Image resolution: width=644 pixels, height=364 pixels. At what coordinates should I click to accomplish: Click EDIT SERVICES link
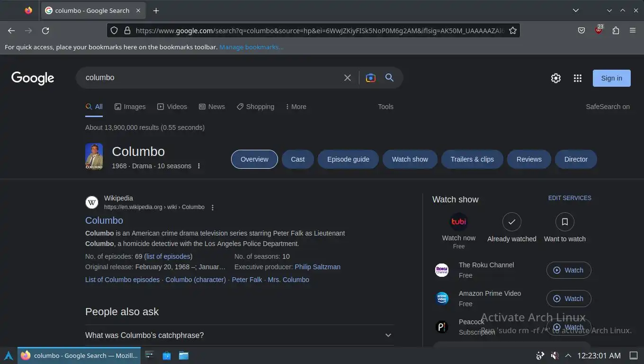click(x=570, y=198)
